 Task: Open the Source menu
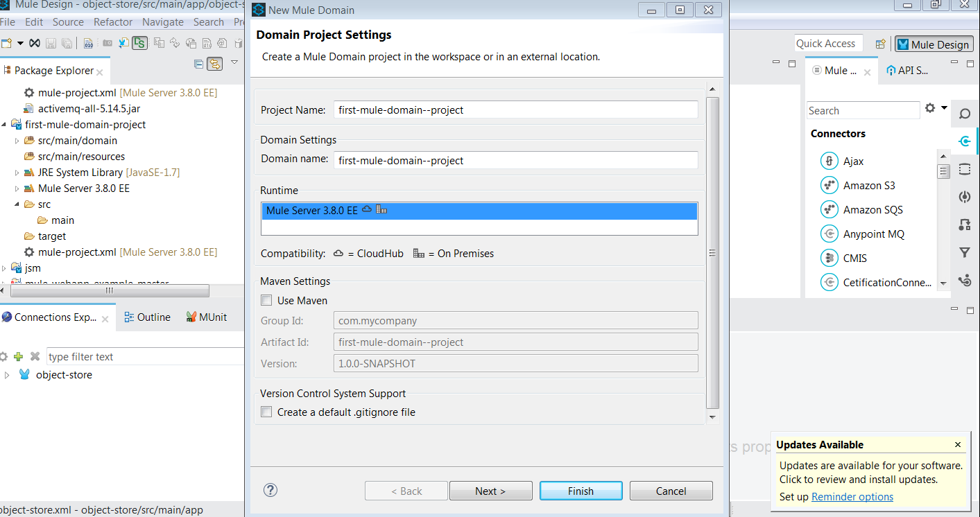coord(68,22)
